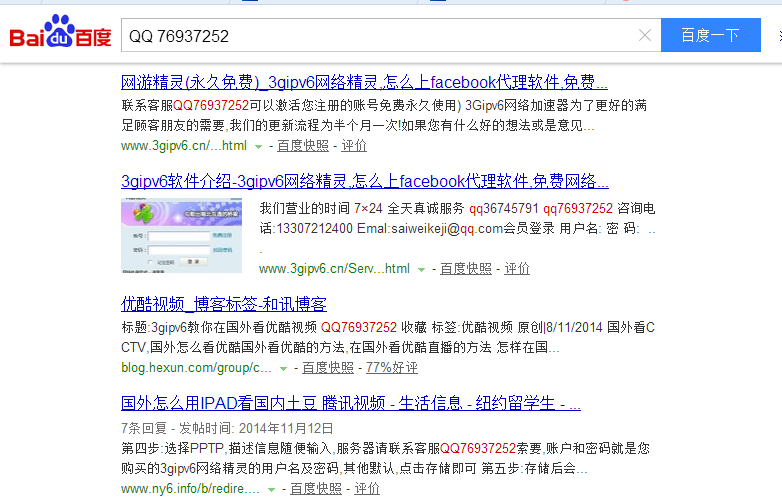Click 评价 for the 3gipv6软件介绍 result
782x504 pixels.
[517, 269]
